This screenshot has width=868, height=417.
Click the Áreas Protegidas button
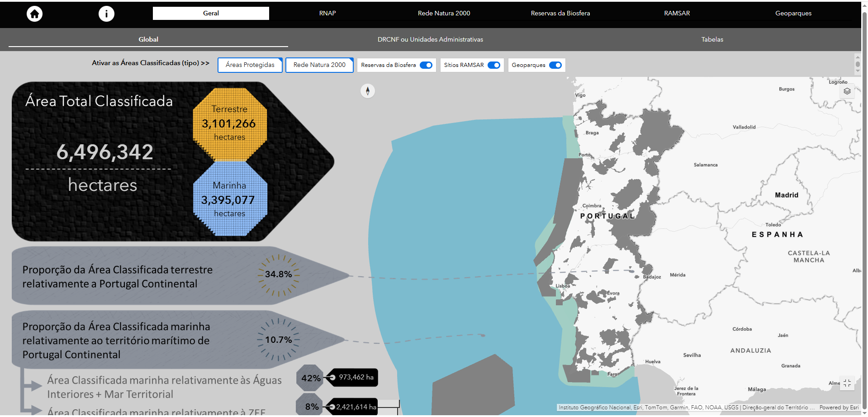click(250, 65)
